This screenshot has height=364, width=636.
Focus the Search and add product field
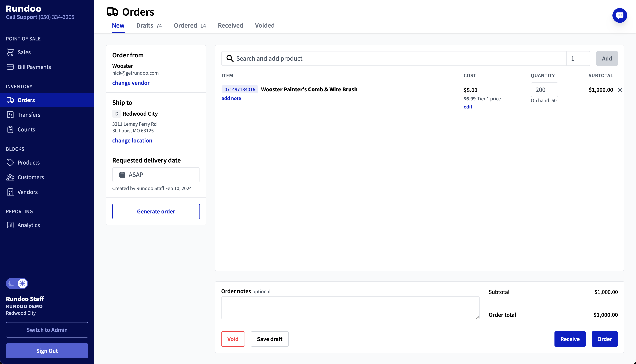(394, 58)
